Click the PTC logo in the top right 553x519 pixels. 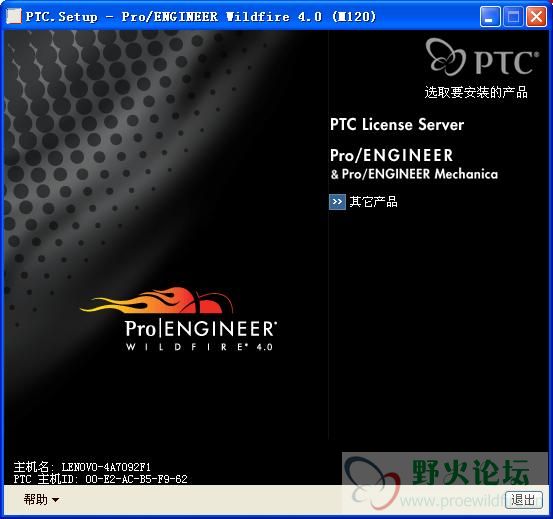482,57
